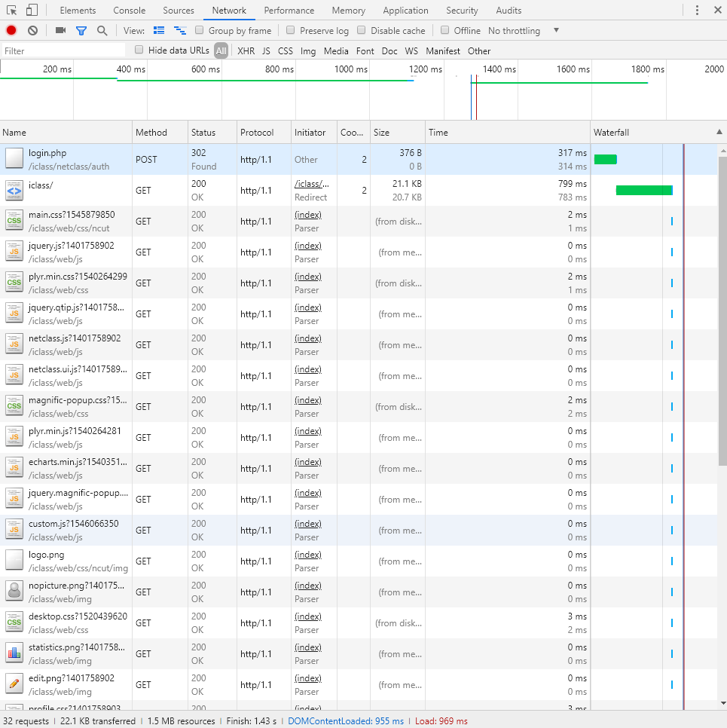Clear the network log
The height and width of the screenshot is (728, 727).
pos(33,31)
